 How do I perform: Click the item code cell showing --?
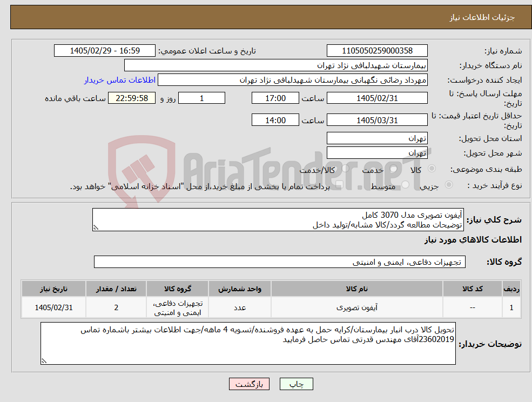472,307
